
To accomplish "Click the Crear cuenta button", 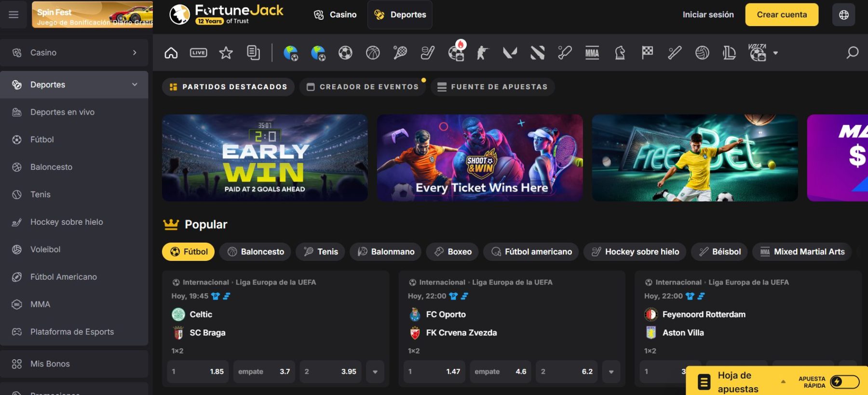I will 781,14.
